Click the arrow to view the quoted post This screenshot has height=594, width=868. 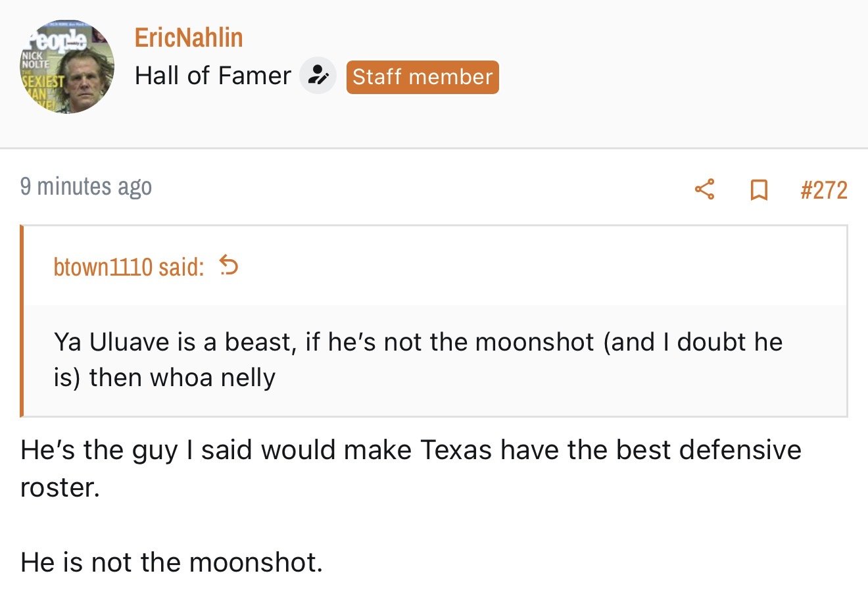[x=228, y=266]
